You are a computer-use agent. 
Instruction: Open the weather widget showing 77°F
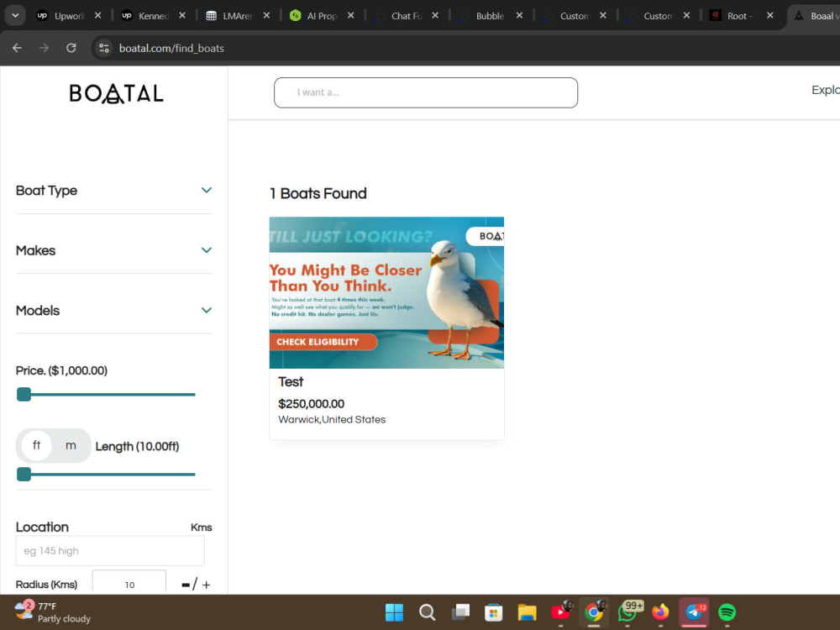(52, 612)
